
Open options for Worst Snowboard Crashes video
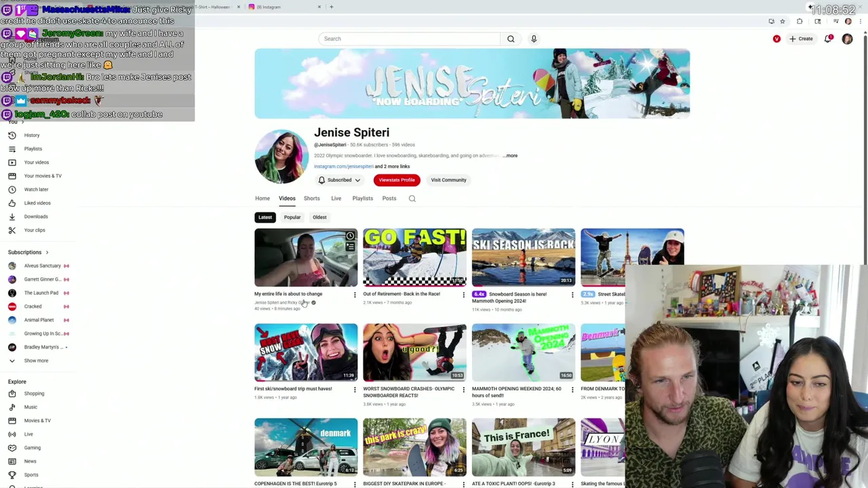(463, 389)
